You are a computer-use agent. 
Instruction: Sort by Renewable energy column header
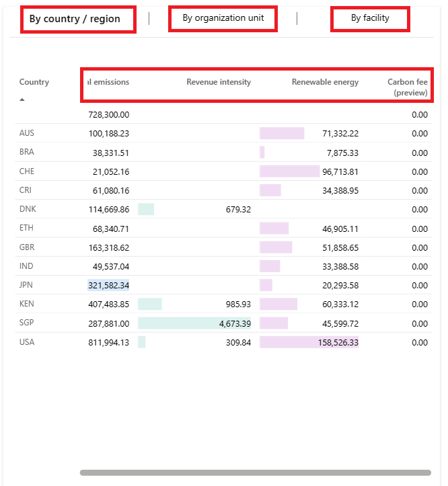[325, 82]
